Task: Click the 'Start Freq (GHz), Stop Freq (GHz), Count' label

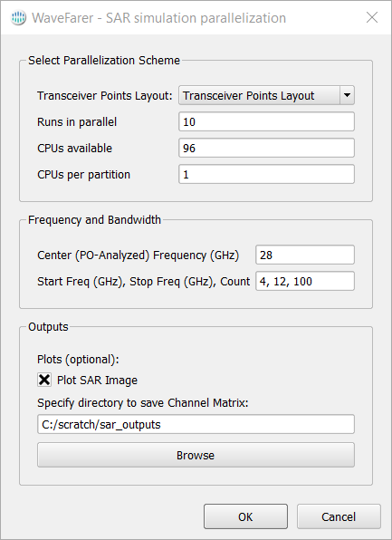Action: [x=144, y=282]
